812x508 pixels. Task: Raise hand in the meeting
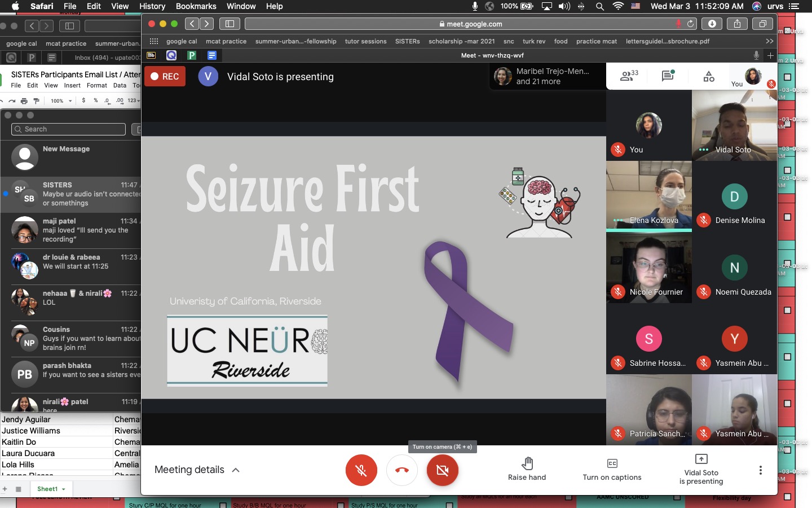(x=527, y=469)
